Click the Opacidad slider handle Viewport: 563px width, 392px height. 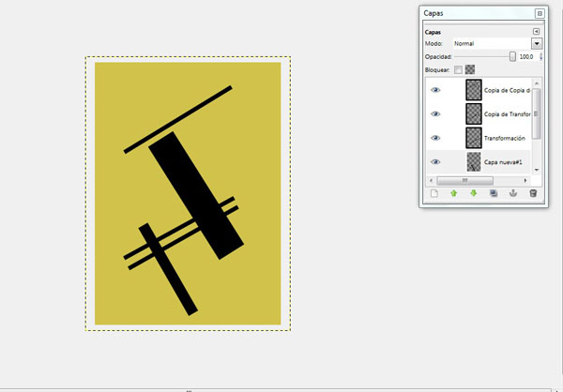512,56
